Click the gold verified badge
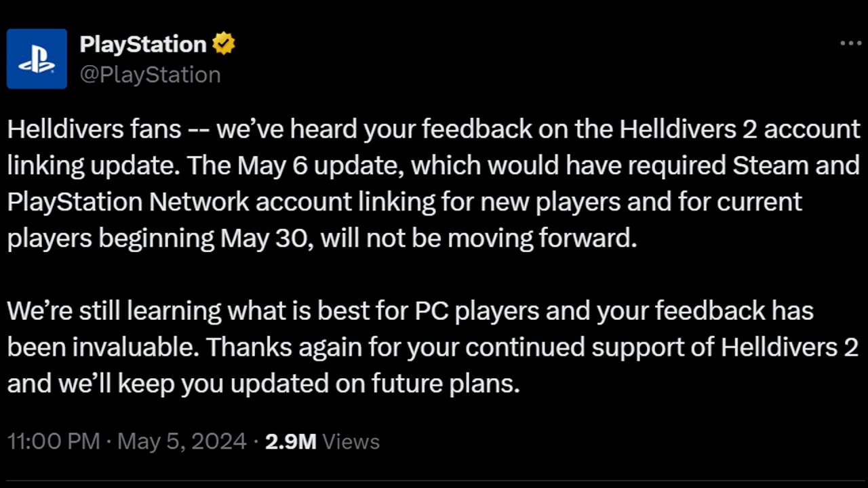868x488 pixels. (224, 45)
